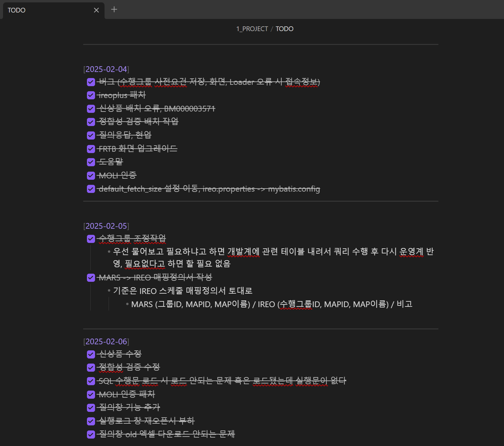Toggle the 신상품 수정 checkbox
Screen dimensions: 504x446
tap(91, 354)
